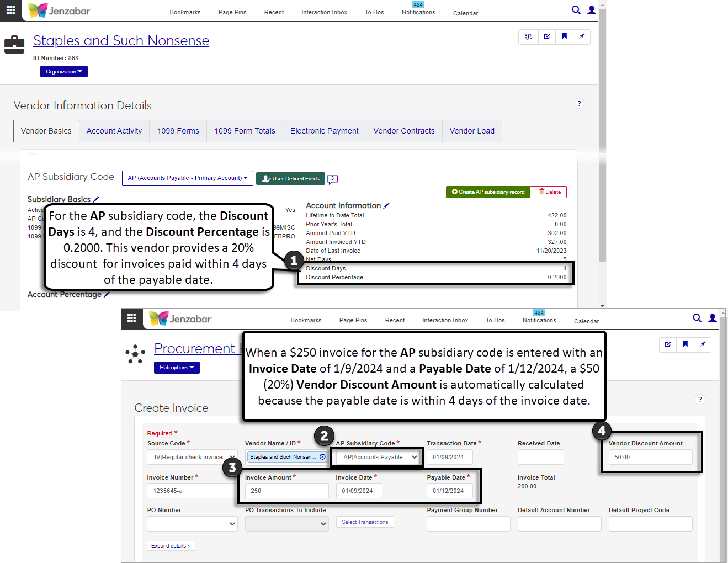Remove the Staples and Such Nonsense vendor chip
This screenshot has width=728, height=563.
(x=323, y=457)
